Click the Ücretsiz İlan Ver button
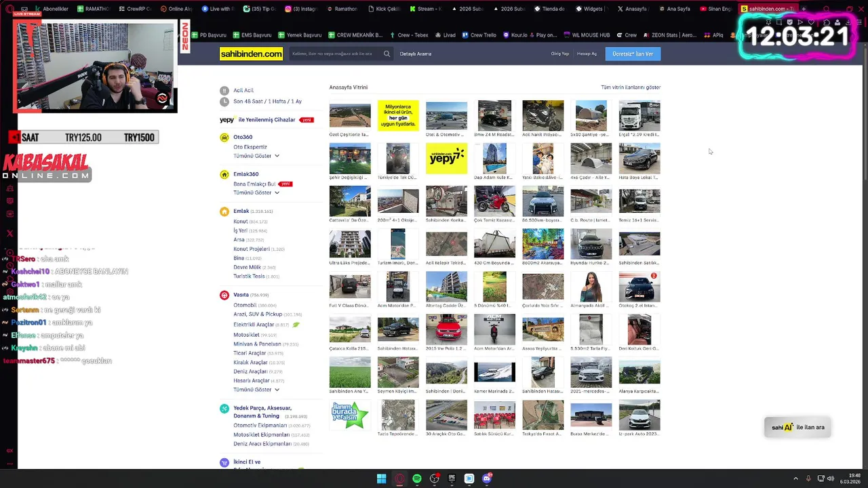 click(x=633, y=54)
